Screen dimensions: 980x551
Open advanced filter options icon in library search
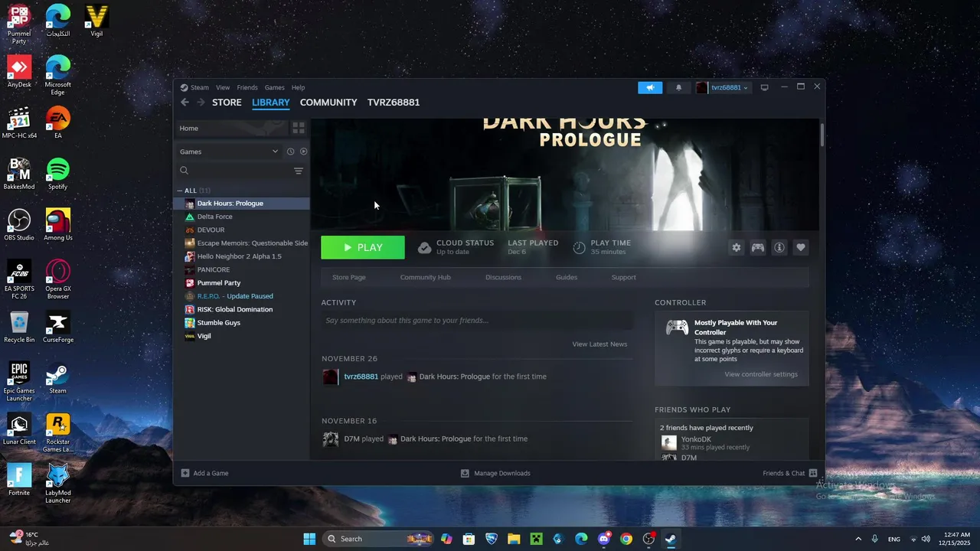point(299,171)
